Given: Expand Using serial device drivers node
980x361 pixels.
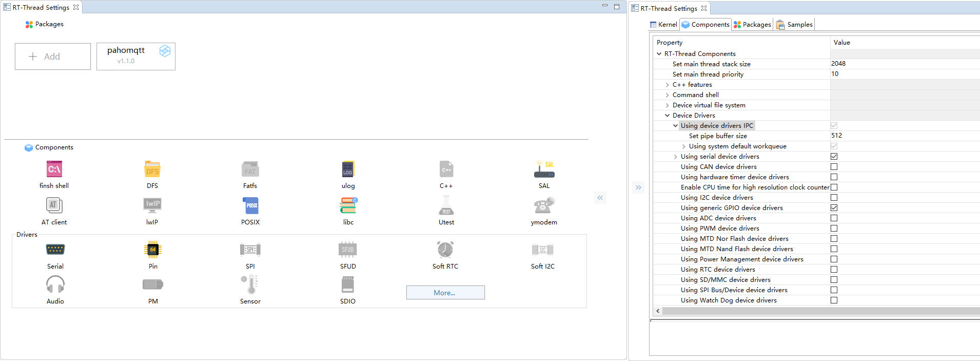Looking at the screenshot, I should [x=675, y=157].
